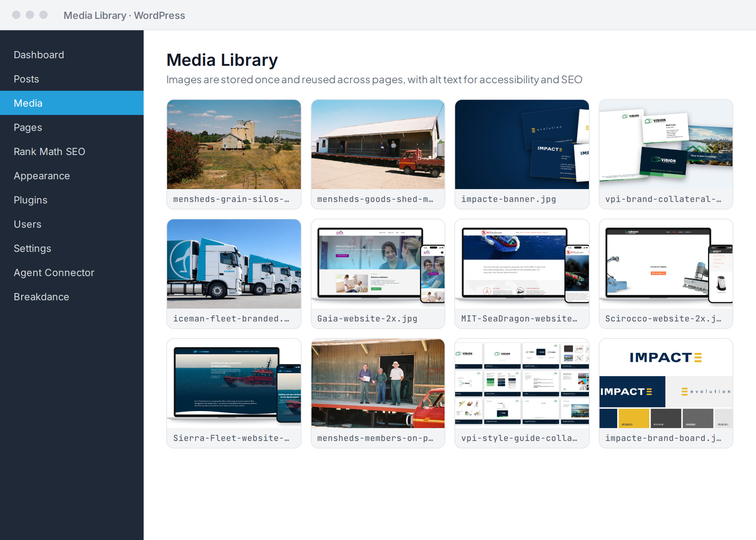Go to Posts in the sidebar

(72, 79)
